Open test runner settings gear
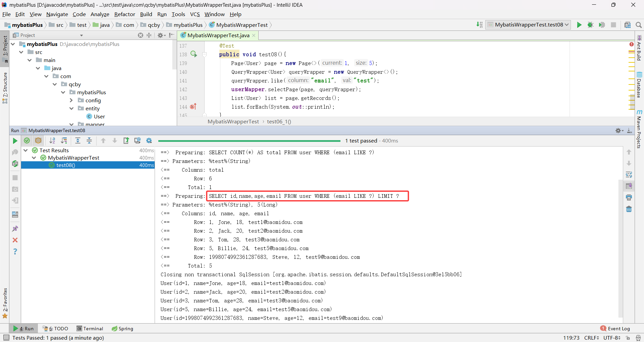 tap(149, 141)
